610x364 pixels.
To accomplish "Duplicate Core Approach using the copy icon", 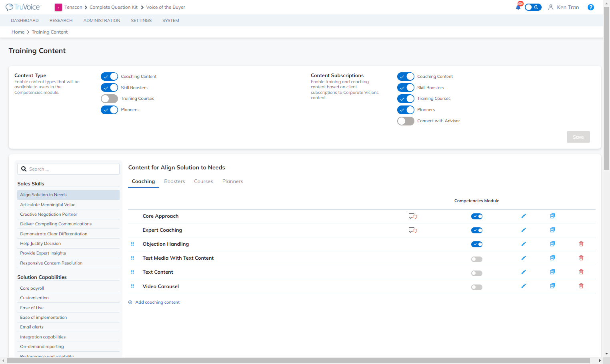I will click(x=552, y=216).
